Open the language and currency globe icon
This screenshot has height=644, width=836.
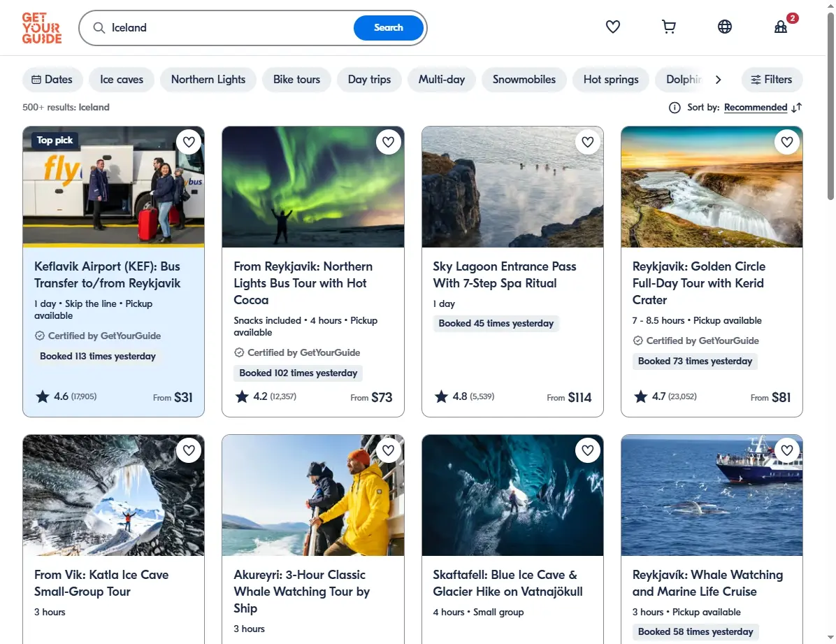(725, 27)
